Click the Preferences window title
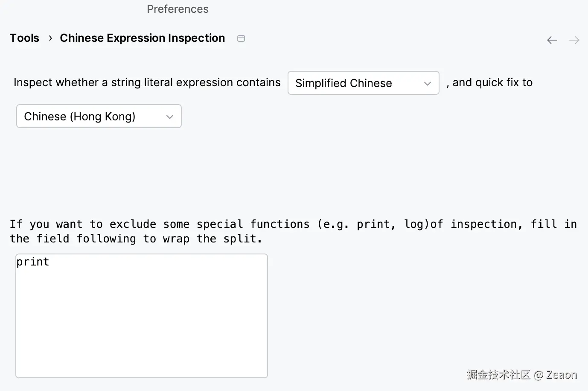Screen dimensions: 588x391 178,9
